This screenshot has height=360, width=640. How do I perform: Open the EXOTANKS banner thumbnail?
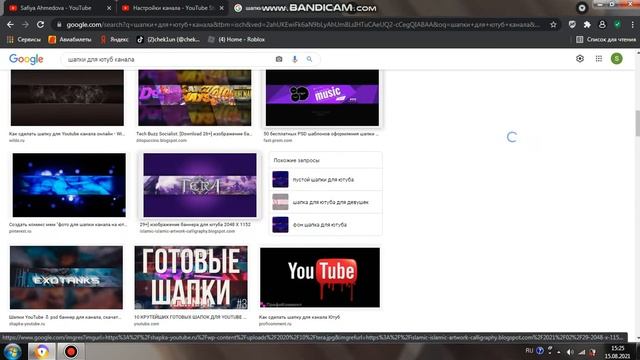(66, 277)
